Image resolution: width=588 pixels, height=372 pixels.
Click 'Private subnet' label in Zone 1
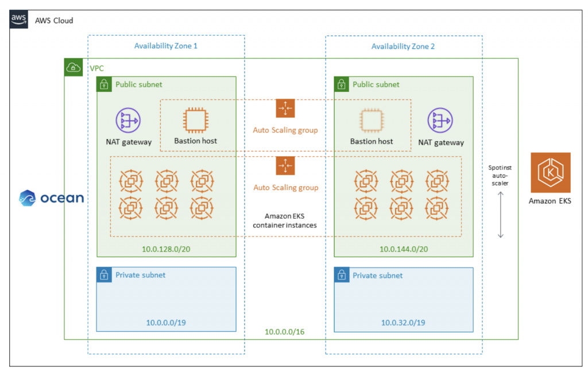140,275
